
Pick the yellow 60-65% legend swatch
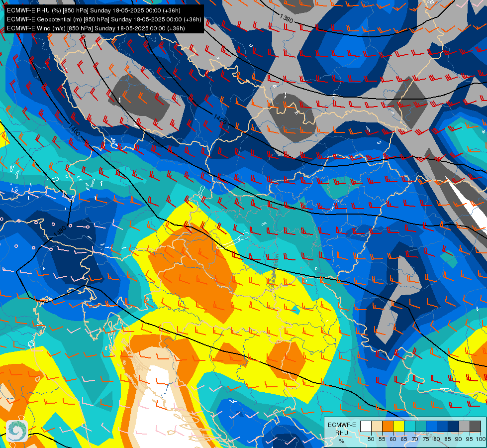tap(398, 426)
